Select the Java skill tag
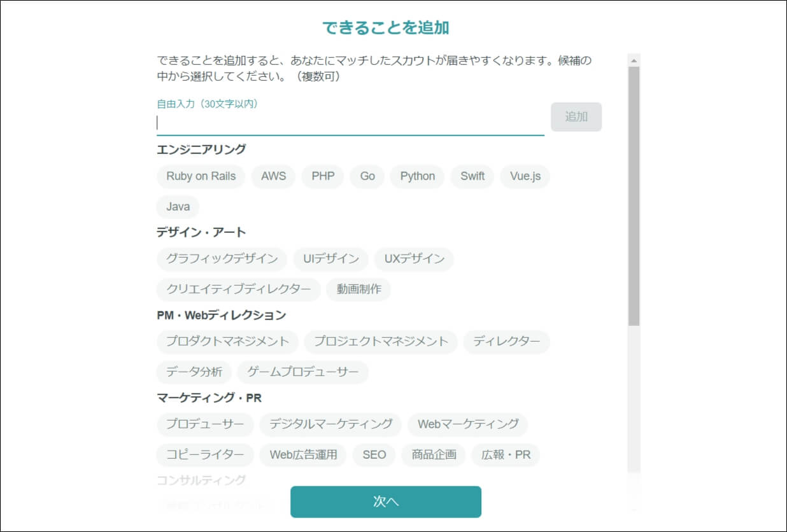787x532 pixels. click(177, 206)
